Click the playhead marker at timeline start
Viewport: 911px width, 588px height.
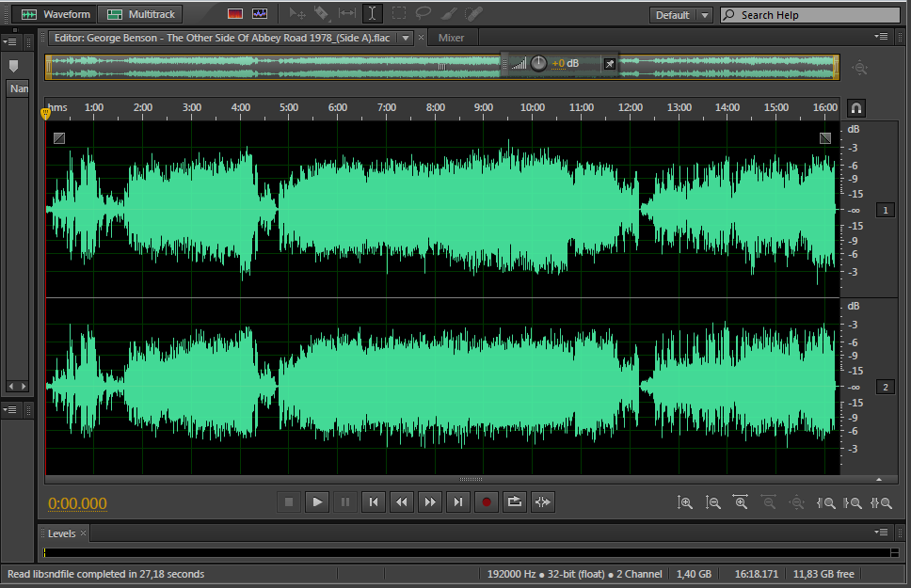coord(46,113)
